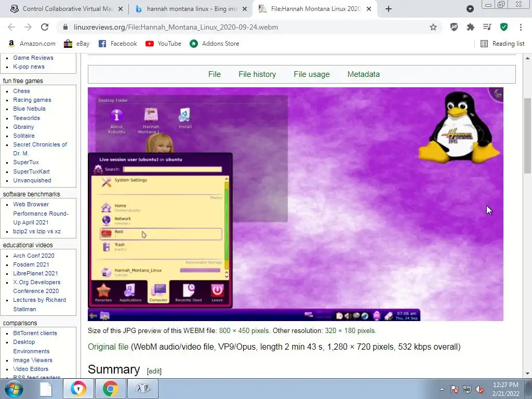Open the LibrePlanet 2021 link
This screenshot has width=532, height=399.
(x=35, y=273)
